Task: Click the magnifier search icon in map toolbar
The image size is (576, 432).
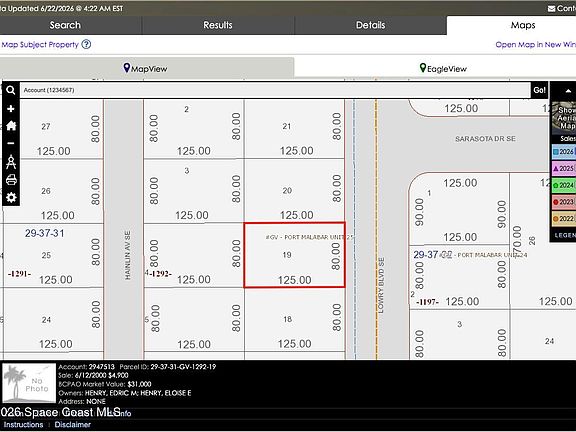Action: pyautogui.click(x=11, y=90)
